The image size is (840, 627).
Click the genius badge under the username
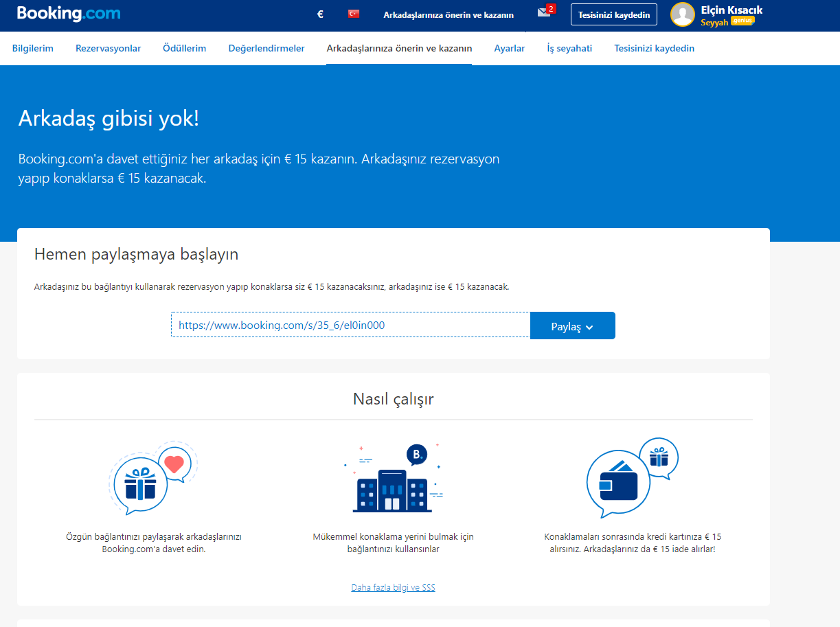(742, 21)
